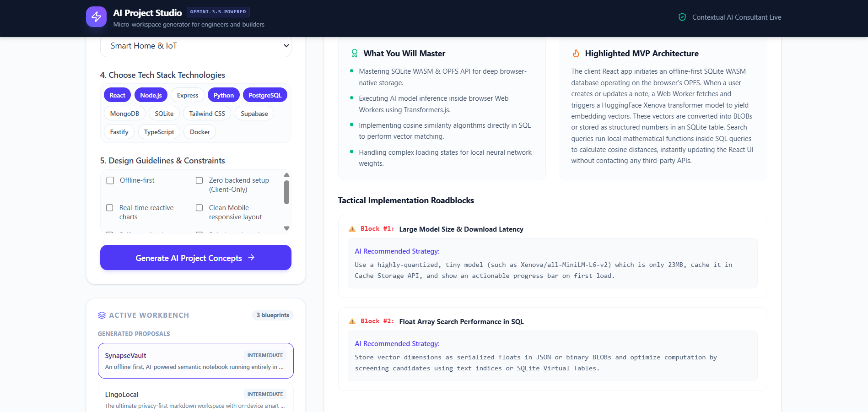Click the AI Project Studio title
Viewport: 868px width, 412px height.
click(148, 13)
